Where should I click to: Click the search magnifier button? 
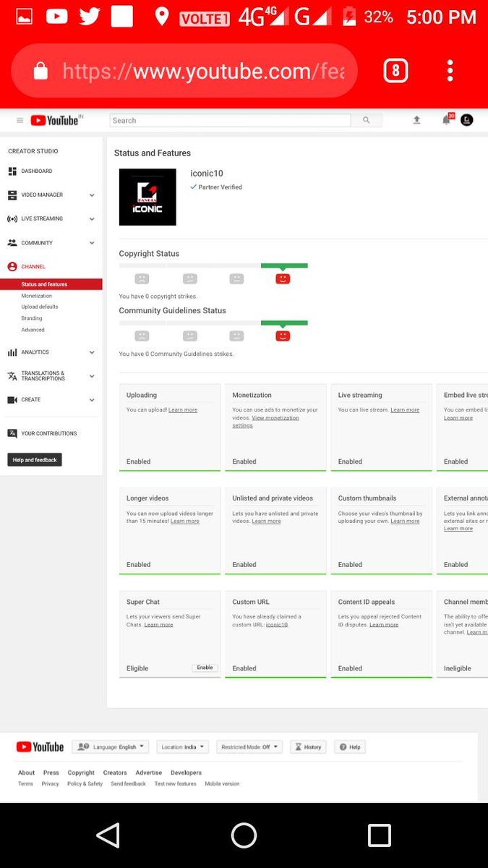coord(367,121)
